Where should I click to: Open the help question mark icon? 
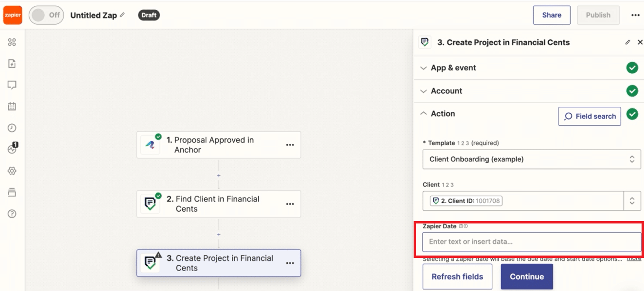[12, 214]
